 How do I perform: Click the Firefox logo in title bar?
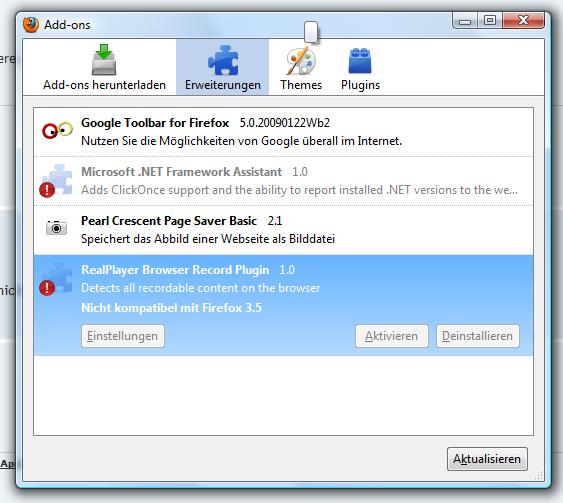pyautogui.click(x=31, y=25)
